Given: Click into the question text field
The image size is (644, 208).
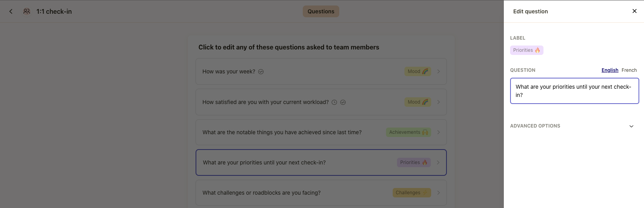Looking at the screenshot, I should click(x=574, y=91).
